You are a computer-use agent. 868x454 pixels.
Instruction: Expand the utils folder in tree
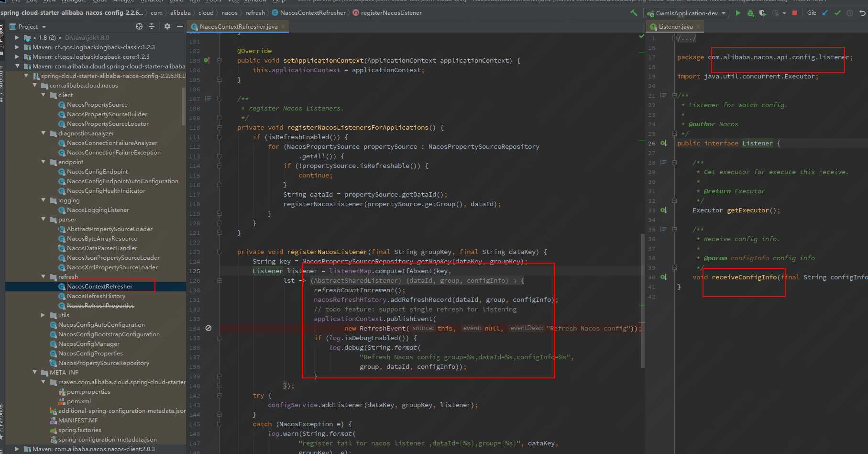[43, 315]
